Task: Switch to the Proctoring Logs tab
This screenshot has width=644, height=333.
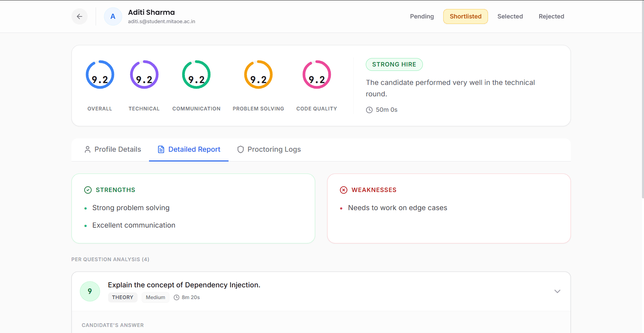Action: pos(269,149)
